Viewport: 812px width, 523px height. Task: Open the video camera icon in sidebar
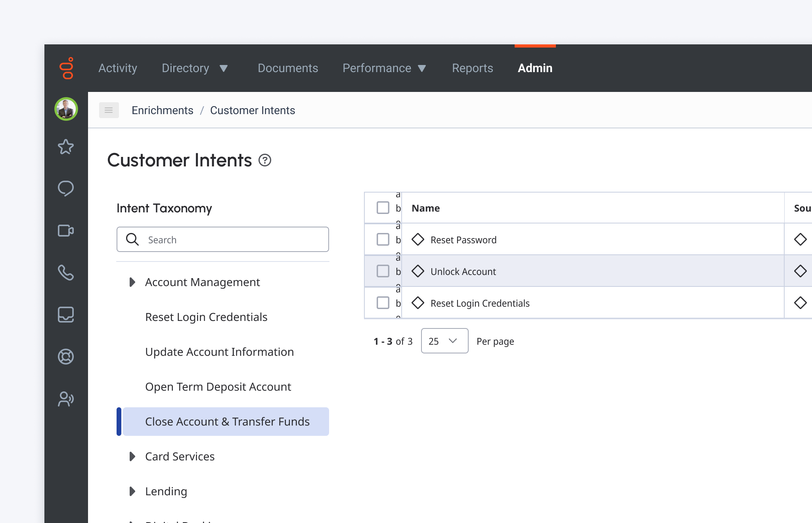(x=66, y=231)
